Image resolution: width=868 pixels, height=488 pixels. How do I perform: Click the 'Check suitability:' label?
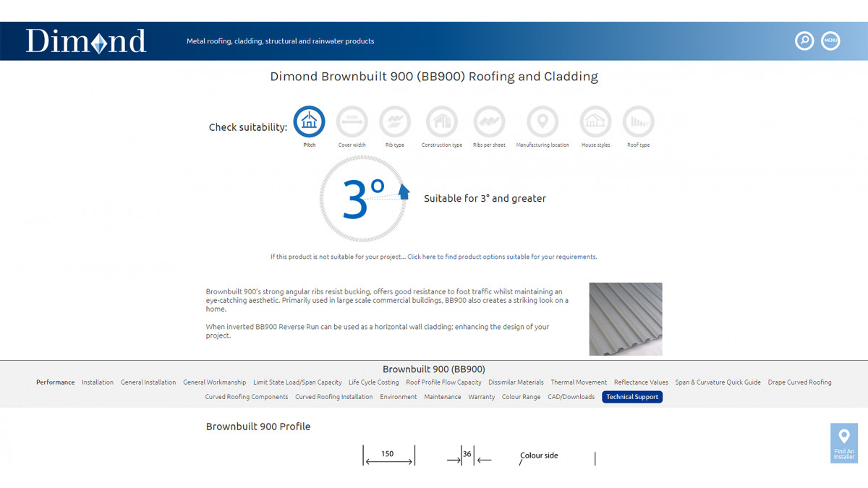tap(248, 127)
